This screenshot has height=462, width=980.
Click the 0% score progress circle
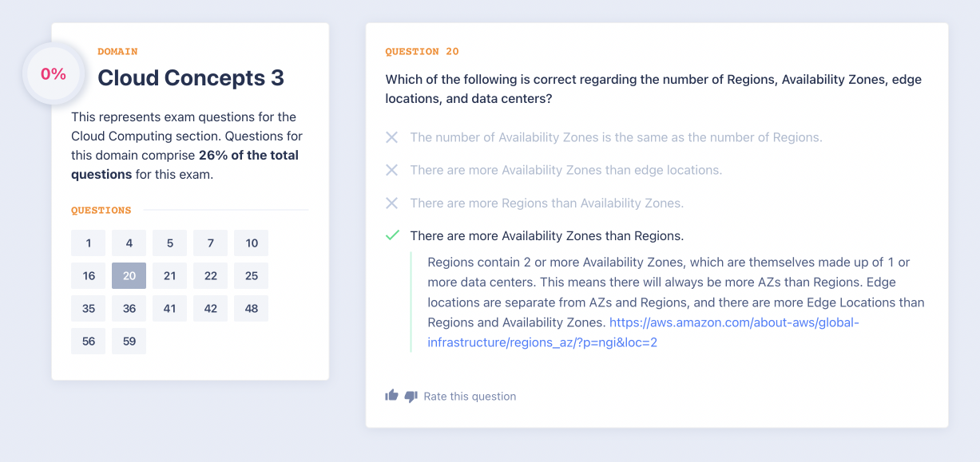point(54,74)
